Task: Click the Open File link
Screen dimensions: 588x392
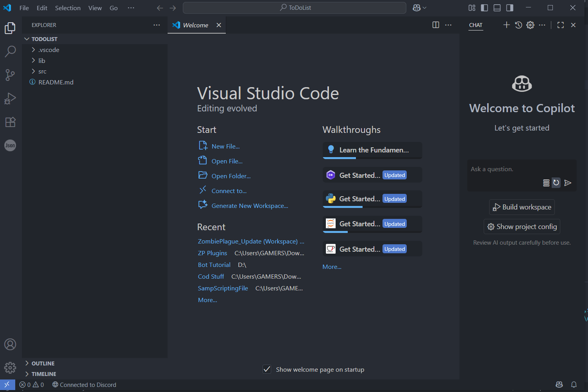Action: click(227, 161)
